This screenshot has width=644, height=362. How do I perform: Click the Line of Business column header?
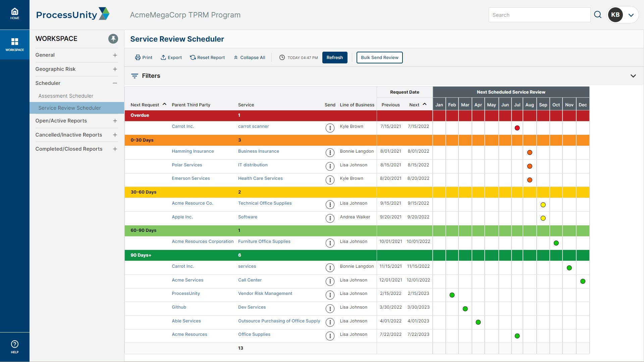[x=357, y=105]
